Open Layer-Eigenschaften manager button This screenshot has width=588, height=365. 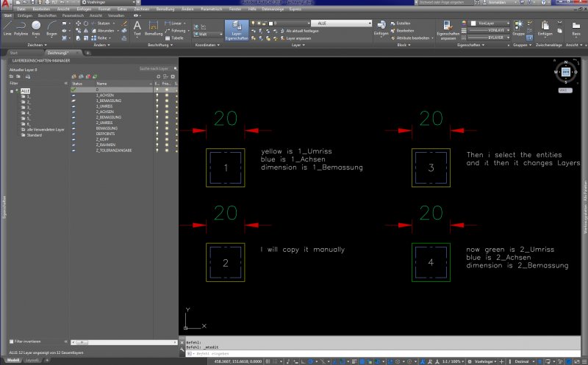click(236, 29)
